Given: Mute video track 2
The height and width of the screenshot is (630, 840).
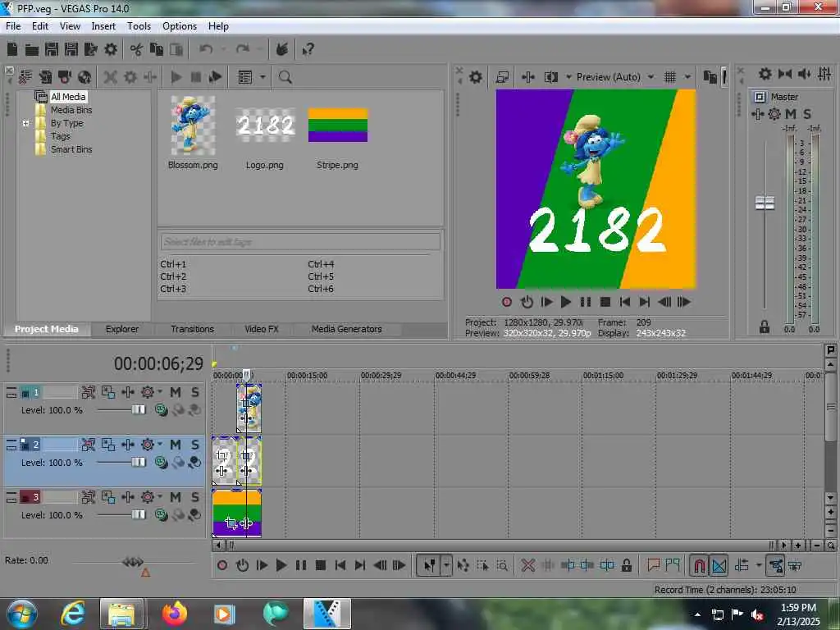Looking at the screenshot, I should pyautogui.click(x=176, y=445).
